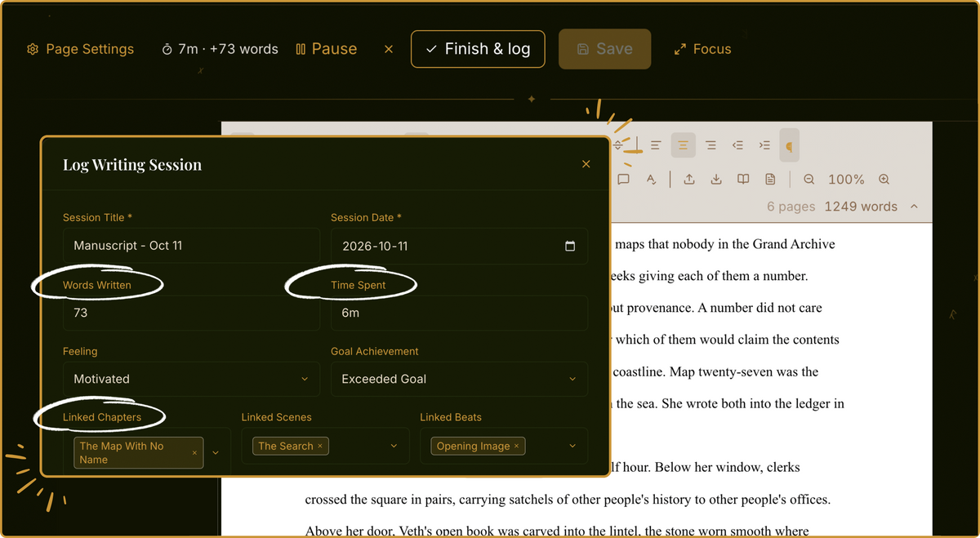This screenshot has width=980, height=538.
Task: Click the 1249 words count
Action: (x=861, y=207)
